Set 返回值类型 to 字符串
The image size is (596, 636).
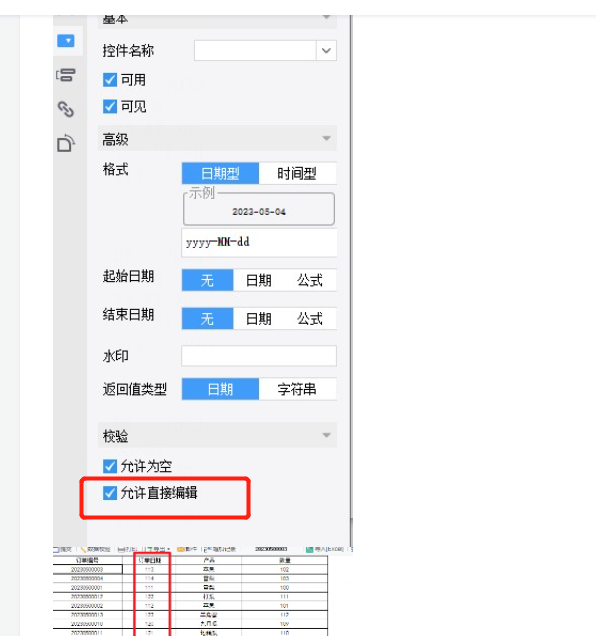297,389
